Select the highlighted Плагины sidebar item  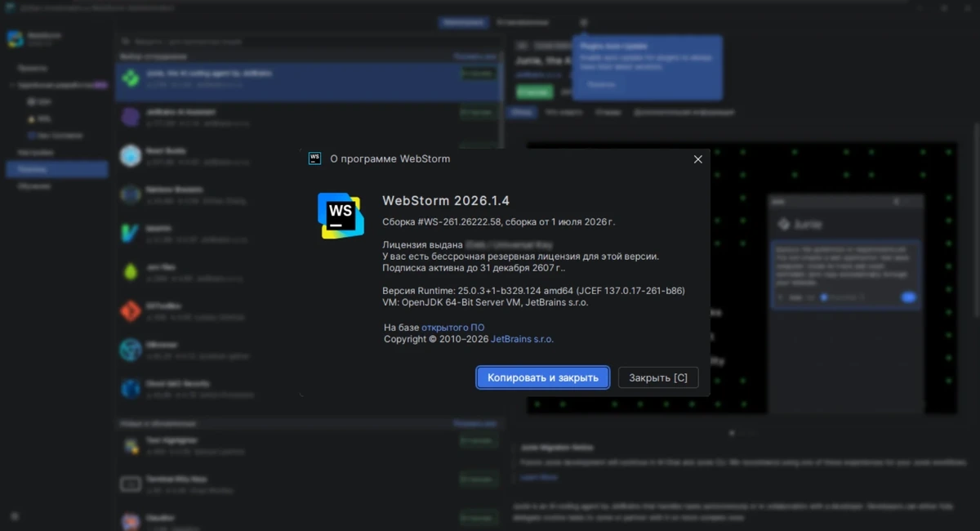click(x=56, y=169)
